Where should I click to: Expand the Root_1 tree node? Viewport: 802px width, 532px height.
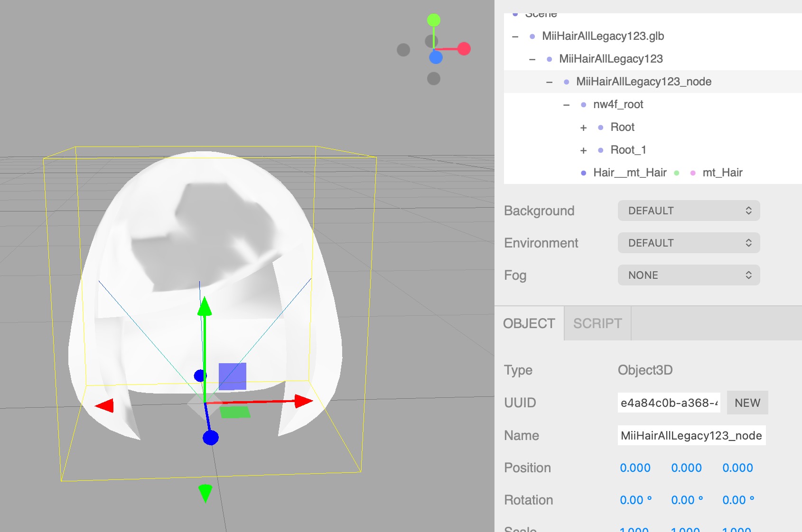coord(583,150)
